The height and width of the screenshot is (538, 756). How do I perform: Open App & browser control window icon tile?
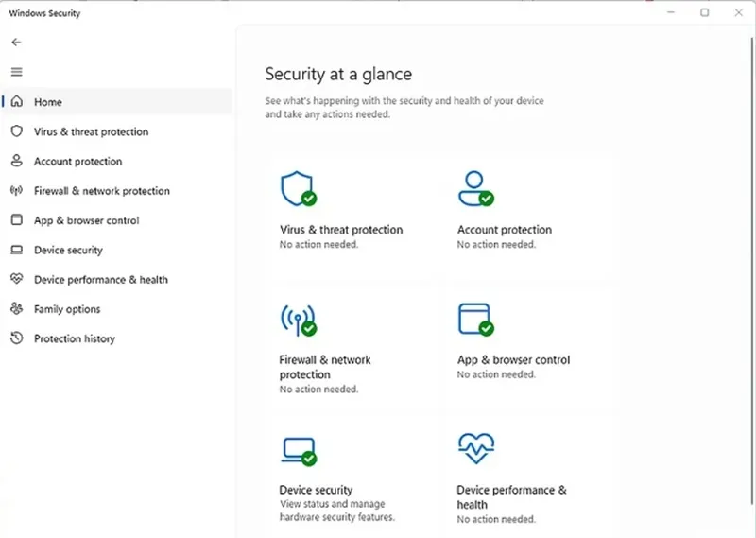474,320
